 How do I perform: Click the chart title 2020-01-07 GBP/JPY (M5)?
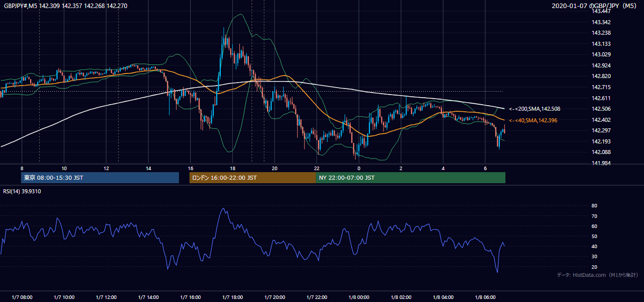[595, 6]
